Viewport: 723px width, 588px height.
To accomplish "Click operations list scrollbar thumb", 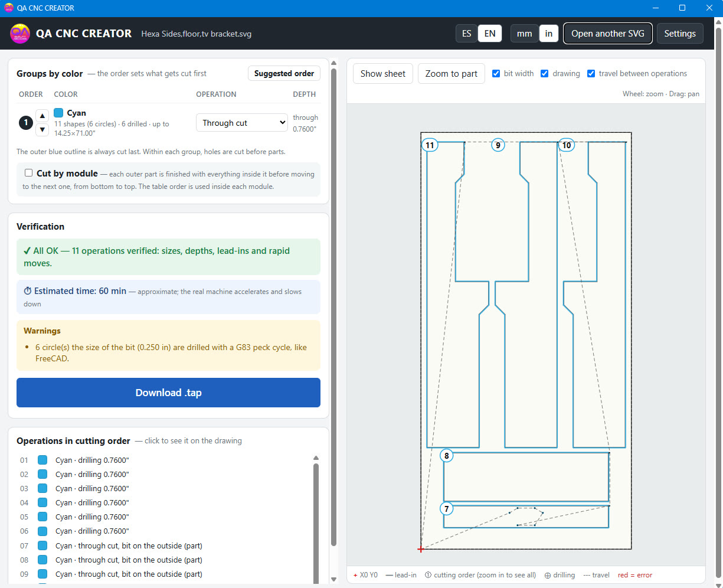I will point(316,524).
